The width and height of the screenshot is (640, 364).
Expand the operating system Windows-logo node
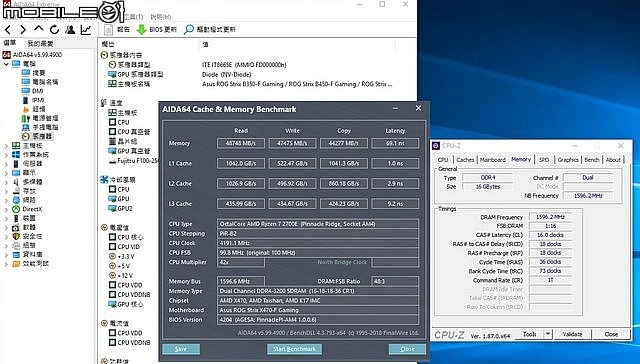(6, 155)
